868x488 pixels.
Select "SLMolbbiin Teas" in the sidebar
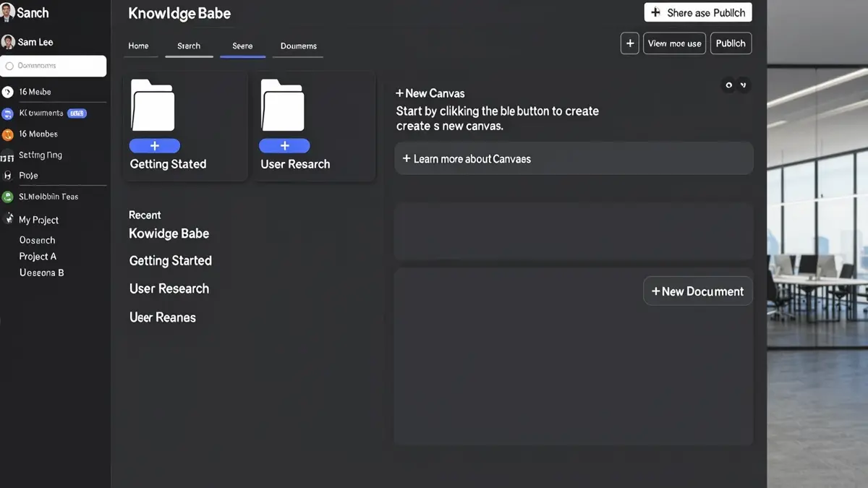click(x=48, y=197)
